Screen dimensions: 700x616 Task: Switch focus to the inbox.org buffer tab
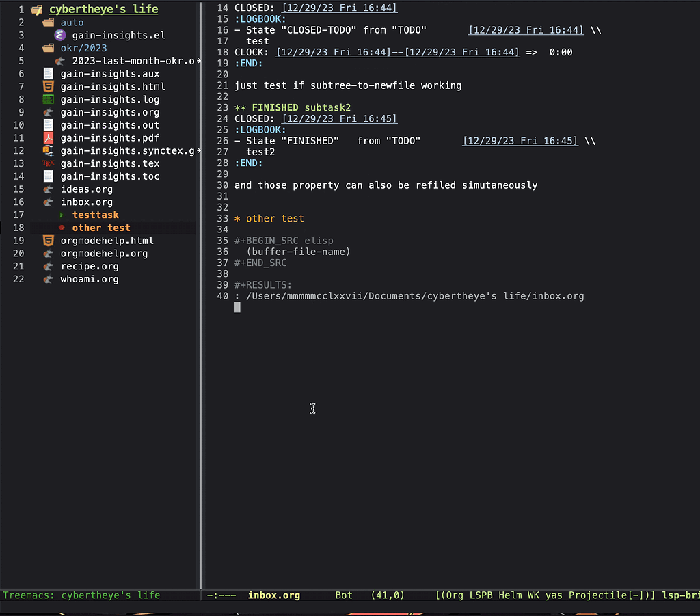tap(273, 595)
